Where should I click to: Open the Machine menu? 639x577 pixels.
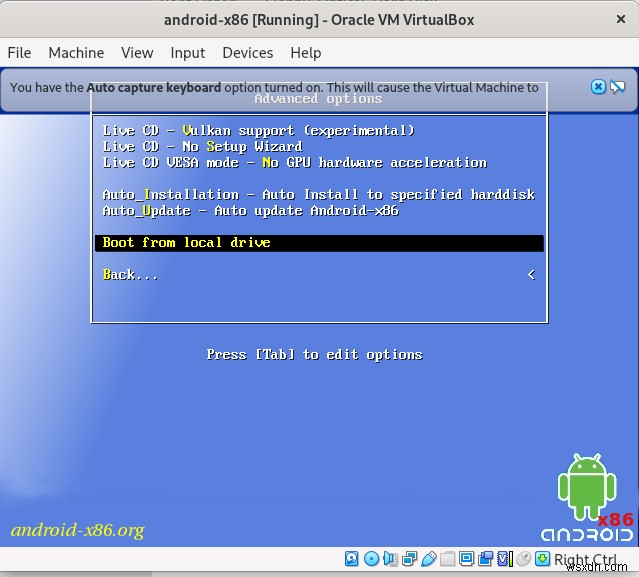pyautogui.click(x=76, y=53)
